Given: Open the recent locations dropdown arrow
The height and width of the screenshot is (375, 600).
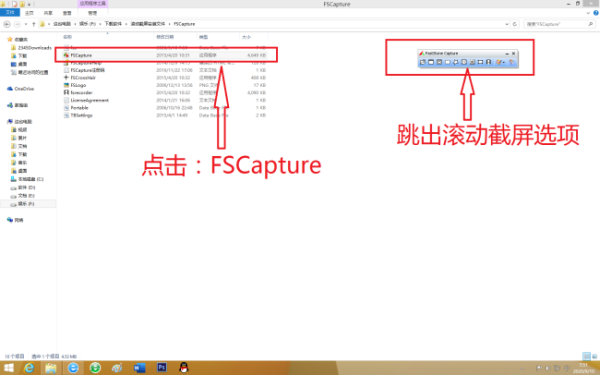Looking at the screenshot, I should [x=26, y=24].
